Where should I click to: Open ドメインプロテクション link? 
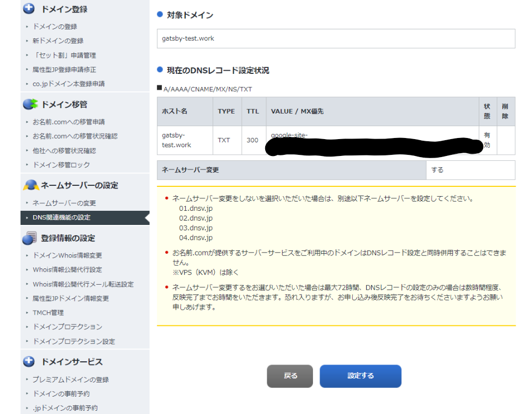point(67,327)
